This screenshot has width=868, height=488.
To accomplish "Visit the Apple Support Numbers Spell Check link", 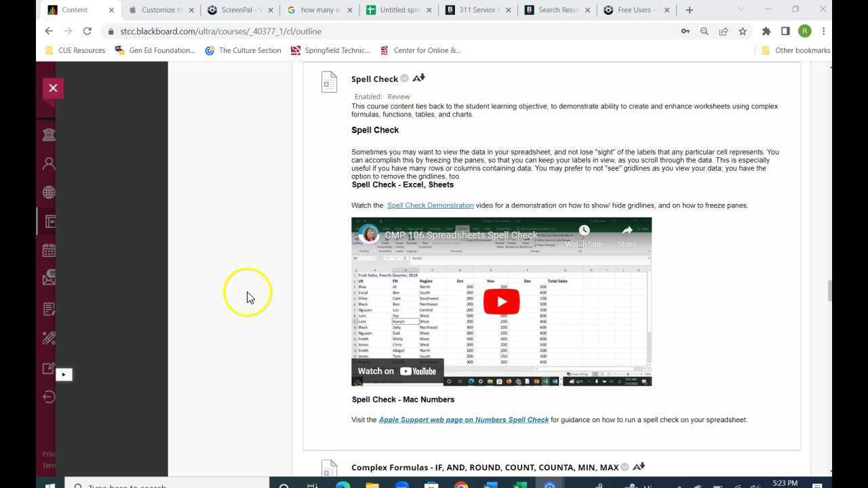I will tap(463, 420).
